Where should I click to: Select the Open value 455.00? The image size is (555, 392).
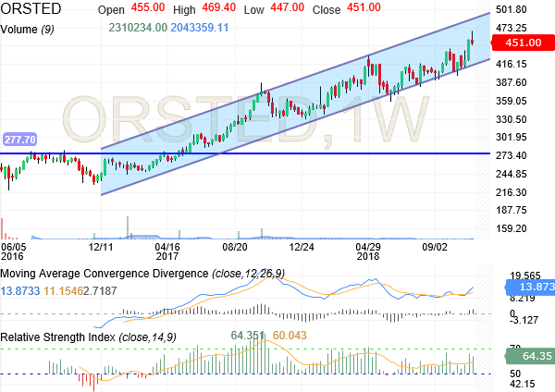coord(148,7)
